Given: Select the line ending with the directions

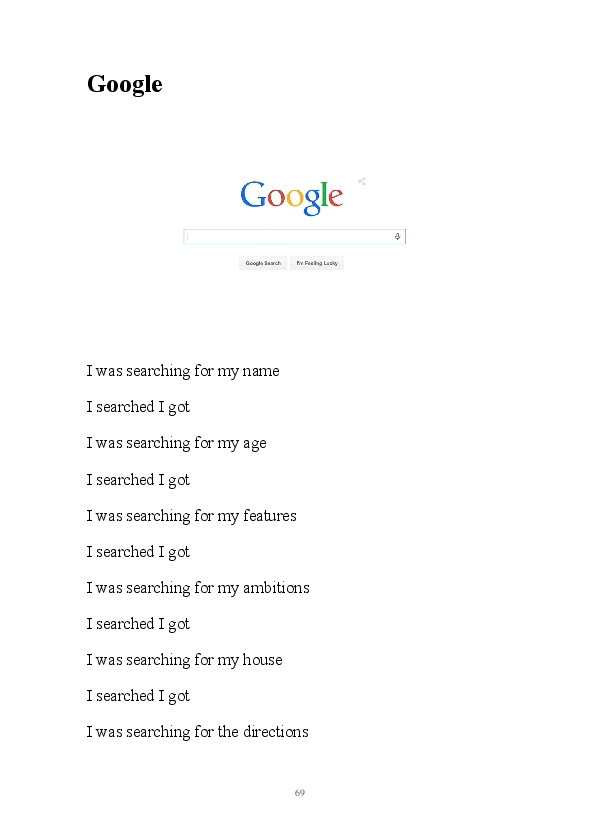Looking at the screenshot, I should click(x=198, y=732).
